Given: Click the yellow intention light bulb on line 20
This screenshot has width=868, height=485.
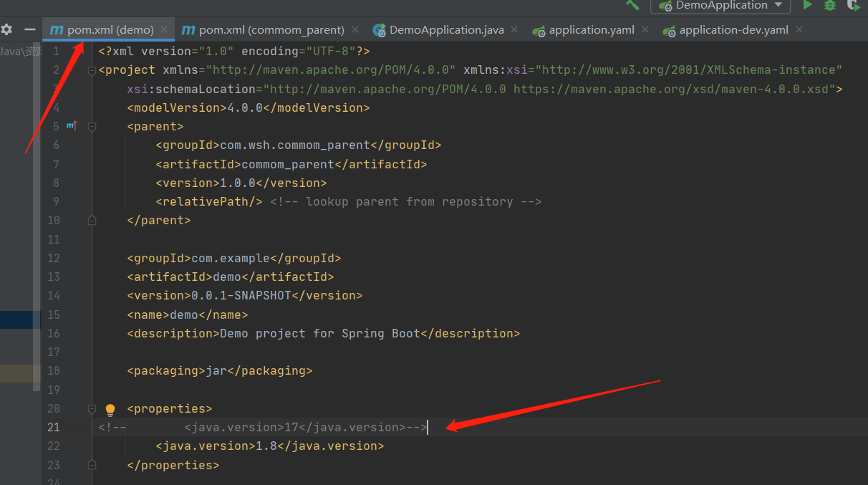Looking at the screenshot, I should 110,410.
